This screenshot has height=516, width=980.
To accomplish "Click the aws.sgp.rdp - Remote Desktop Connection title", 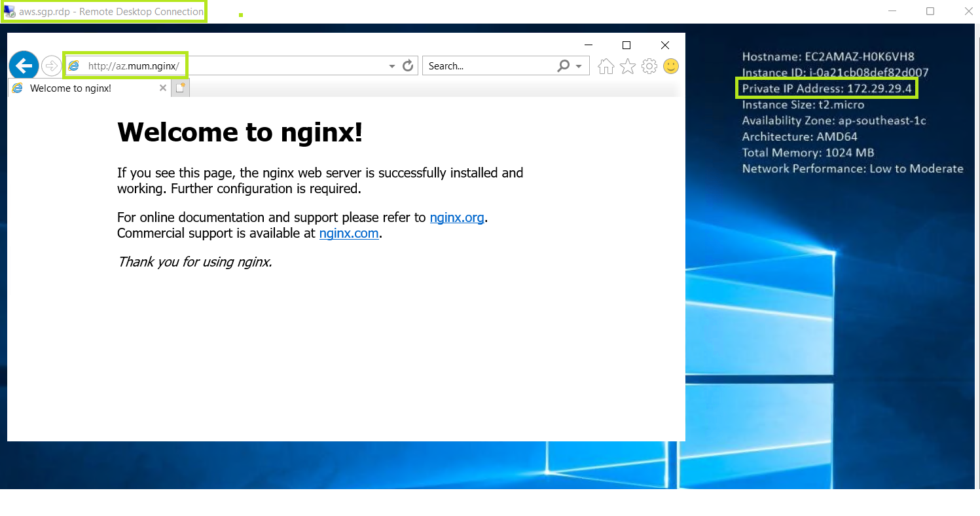I will (111, 12).
